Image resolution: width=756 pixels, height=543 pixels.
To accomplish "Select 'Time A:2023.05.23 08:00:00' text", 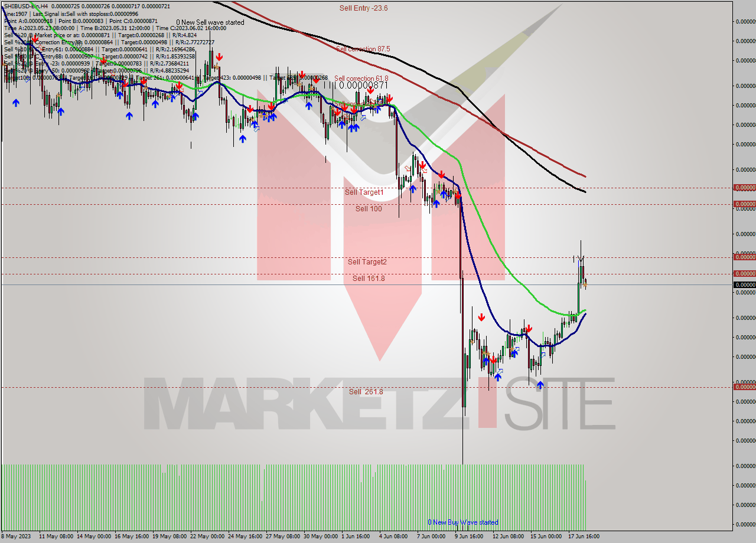I will (39, 28).
